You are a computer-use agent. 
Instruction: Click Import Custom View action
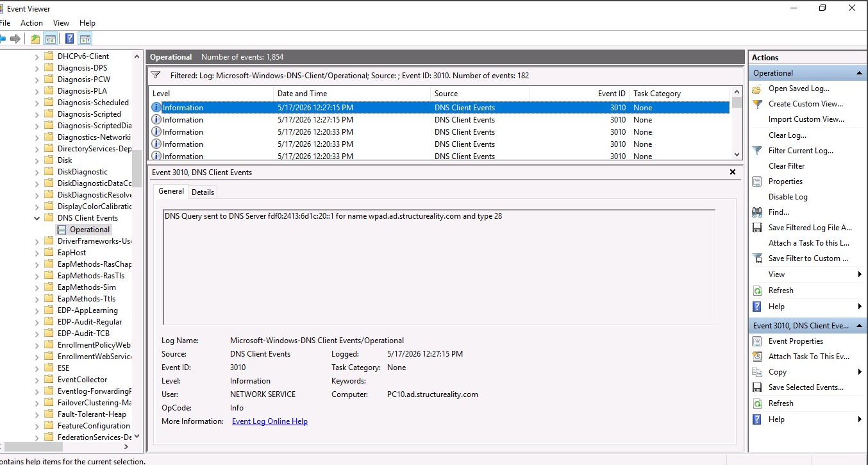pos(806,119)
